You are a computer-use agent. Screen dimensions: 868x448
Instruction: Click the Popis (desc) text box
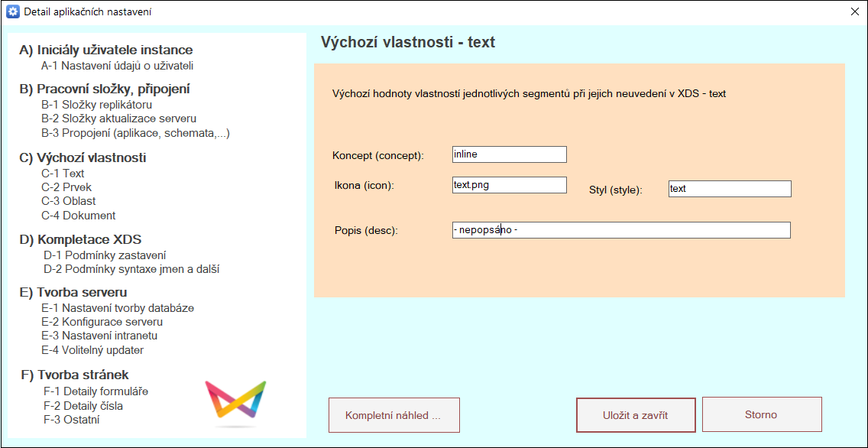[x=620, y=230]
